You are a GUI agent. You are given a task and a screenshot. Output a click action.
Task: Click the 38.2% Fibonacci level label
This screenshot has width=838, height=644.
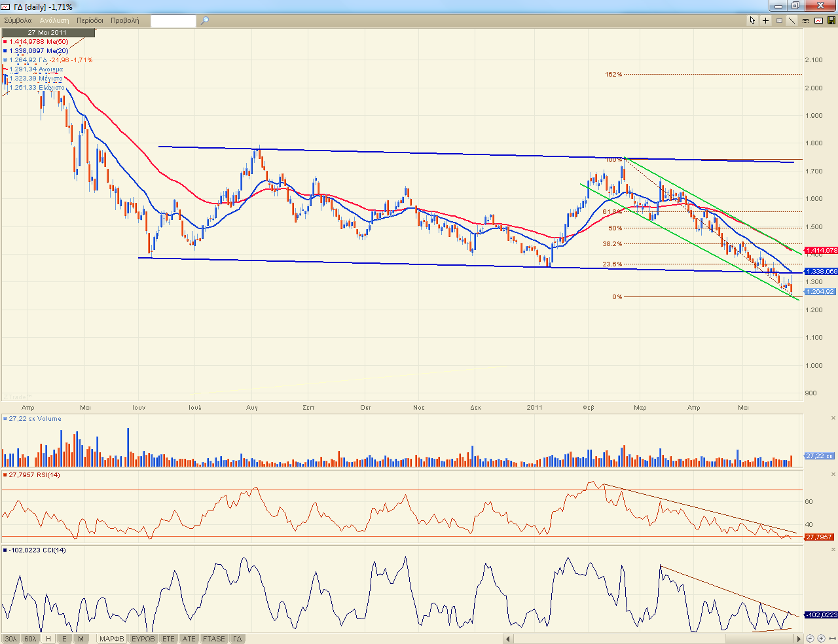(x=612, y=244)
